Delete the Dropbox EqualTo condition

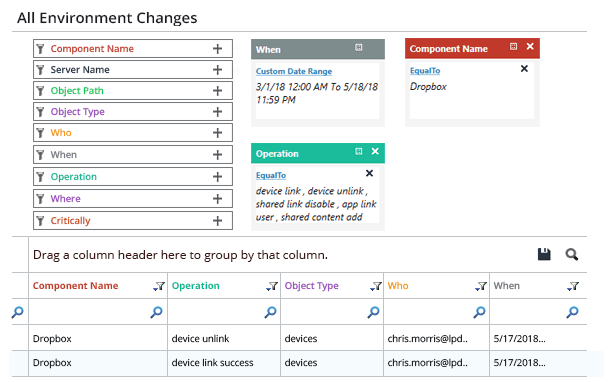[x=524, y=69]
